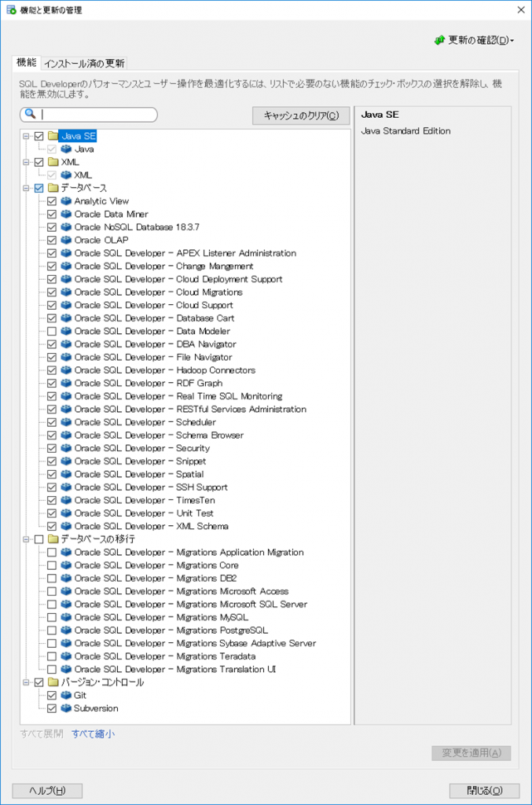The image size is (532, 805).
Task: Click the Migrations Teradata feature icon
Action: coord(66,656)
